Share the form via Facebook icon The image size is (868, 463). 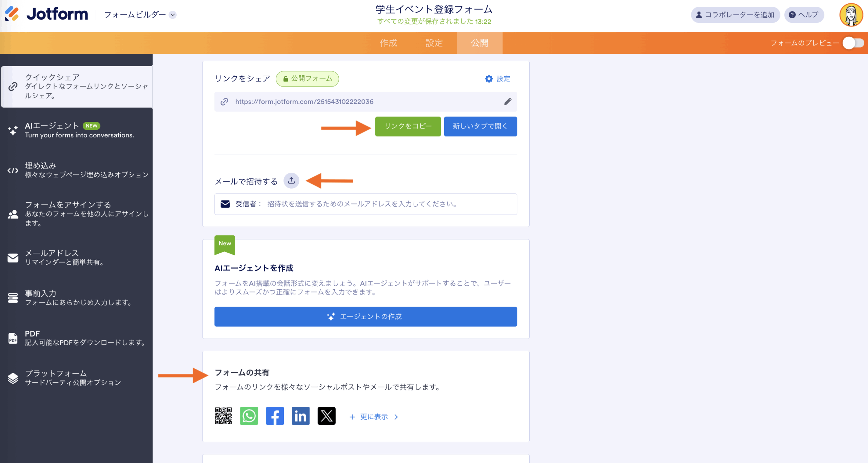pos(275,416)
